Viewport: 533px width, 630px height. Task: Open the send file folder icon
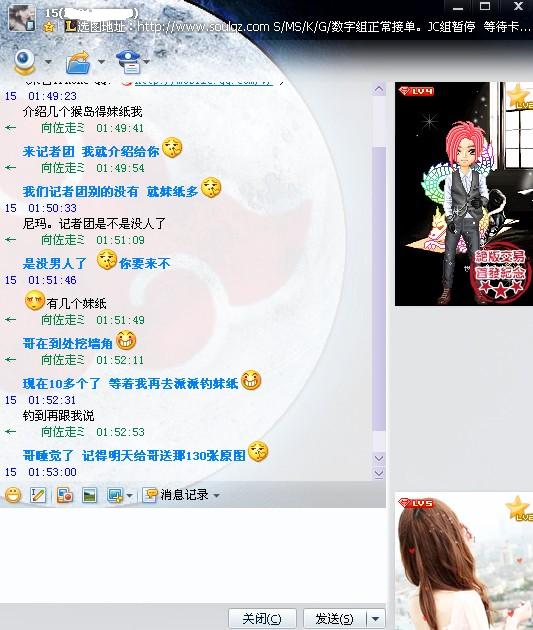point(78,62)
